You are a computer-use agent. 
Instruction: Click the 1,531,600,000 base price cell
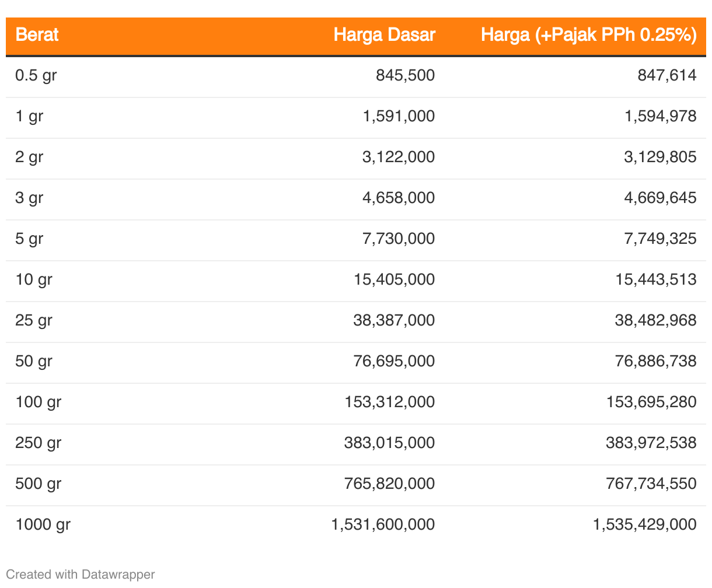tap(383, 524)
